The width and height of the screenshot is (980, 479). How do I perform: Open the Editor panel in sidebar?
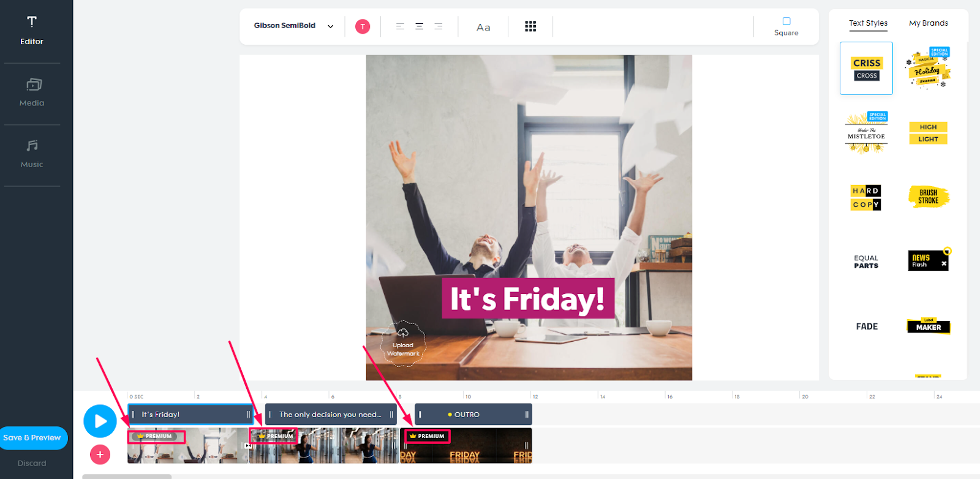coord(32,31)
